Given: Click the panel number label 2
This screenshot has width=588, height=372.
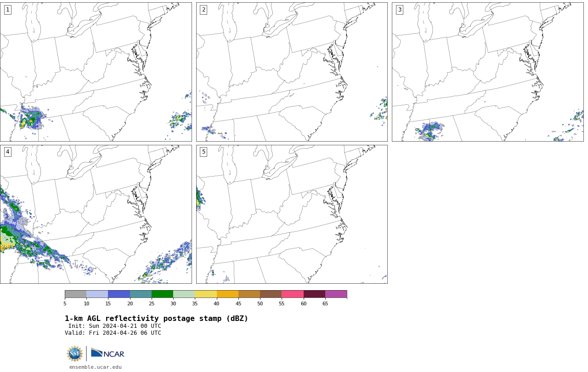Looking at the screenshot, I should [204, 10].
